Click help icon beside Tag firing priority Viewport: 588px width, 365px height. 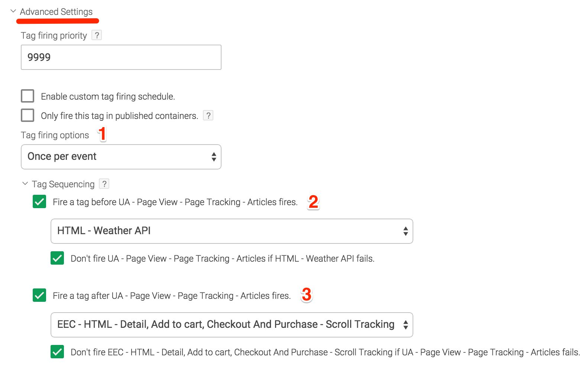[97, 35]
